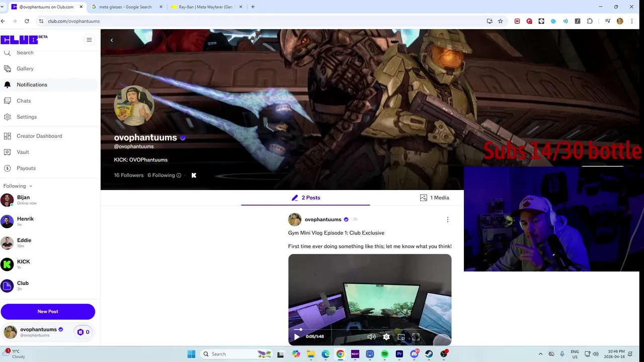Screen dimensions: 644x362
Task: Toggle the video to fullscreen
Action: [416, 337]
